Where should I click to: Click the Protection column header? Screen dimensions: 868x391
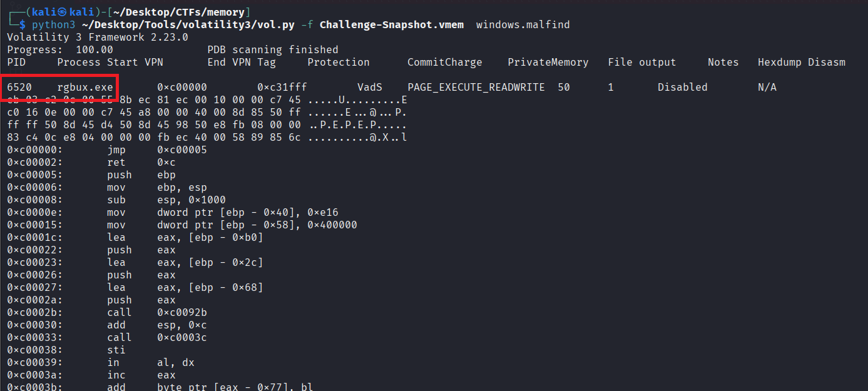point(339,63)
